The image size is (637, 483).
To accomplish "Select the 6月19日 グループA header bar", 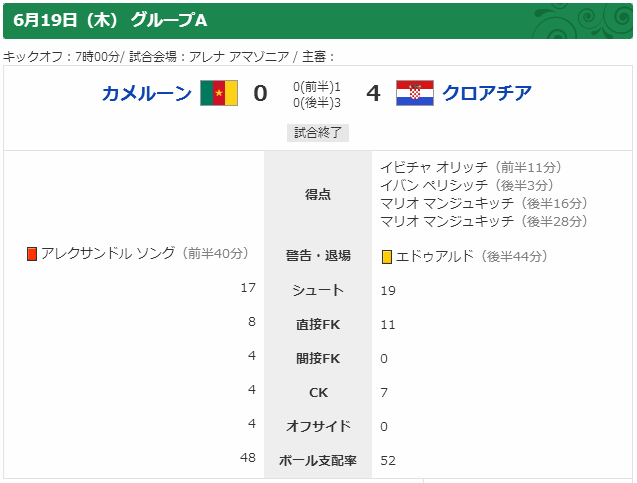I will (318, 21).
